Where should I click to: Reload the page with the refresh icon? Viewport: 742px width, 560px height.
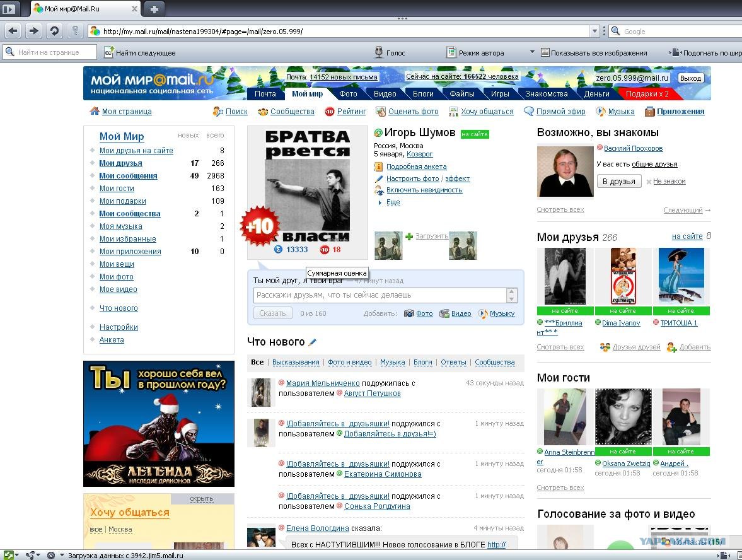[x=54, y=32]
